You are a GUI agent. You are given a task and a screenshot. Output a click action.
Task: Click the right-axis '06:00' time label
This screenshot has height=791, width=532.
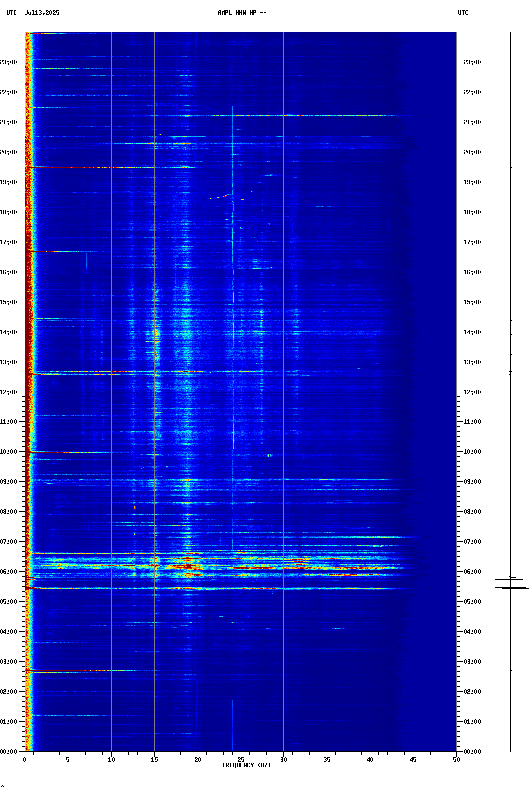point(472,572)
